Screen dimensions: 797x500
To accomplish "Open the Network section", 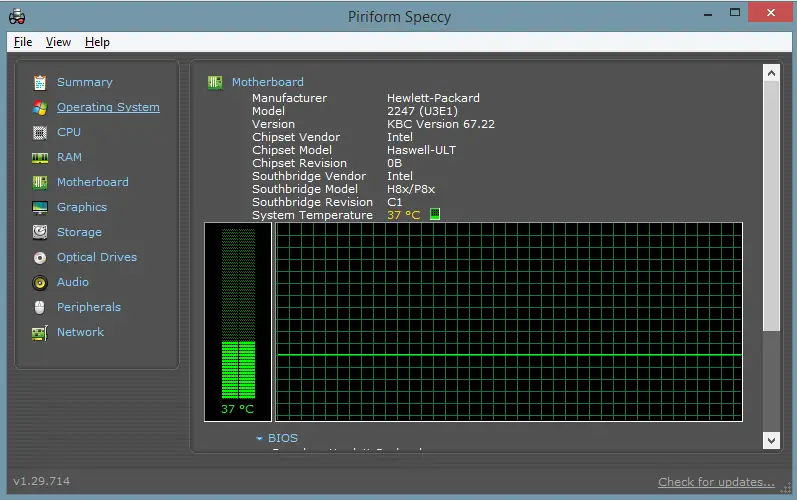I will (x=80, y=332).
